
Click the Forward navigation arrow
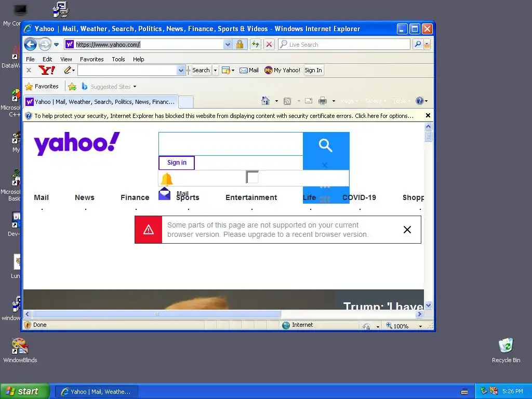[x=45, y=44]
